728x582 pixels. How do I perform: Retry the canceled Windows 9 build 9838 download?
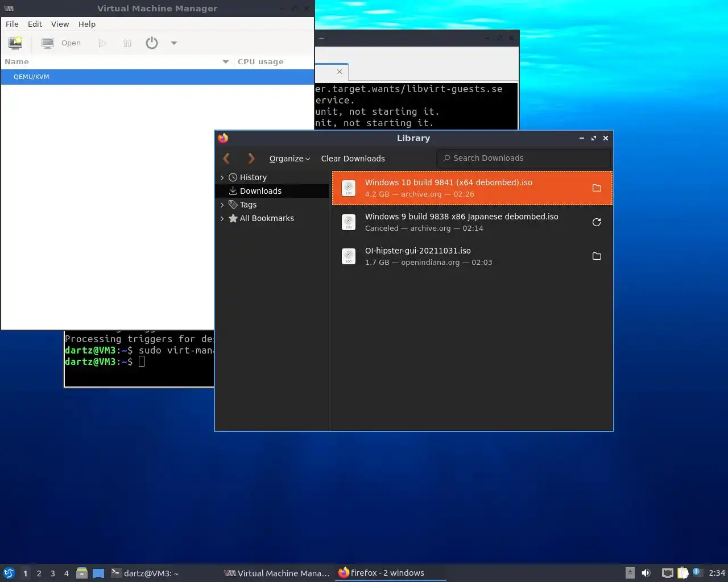point(597,222)
